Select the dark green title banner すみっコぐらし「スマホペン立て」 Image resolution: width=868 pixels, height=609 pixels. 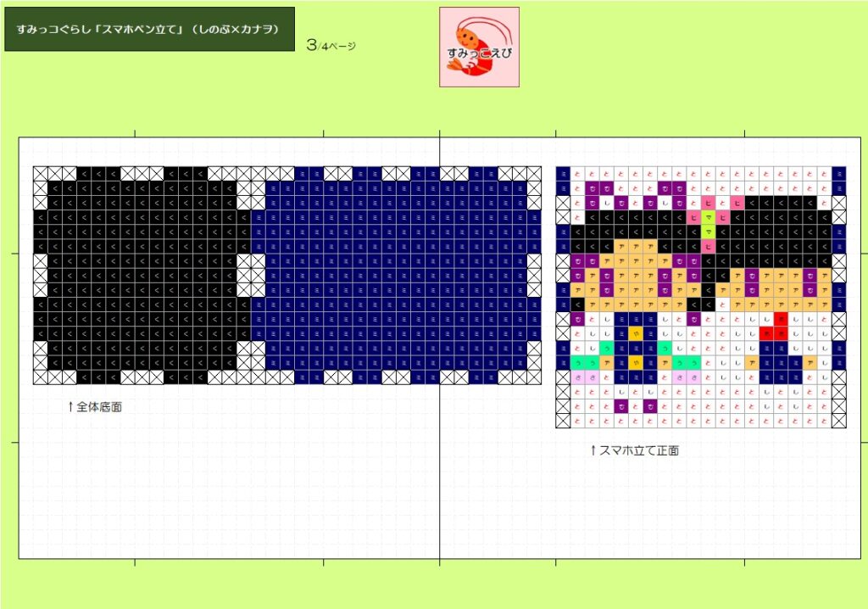pyautogui.click(x=149, y=30)
